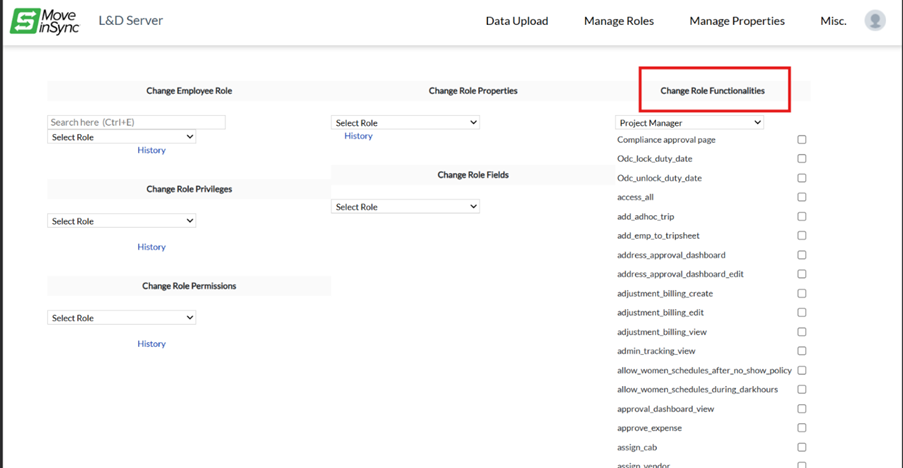Open History link under Change Employee Role
The height and width of the screenshot is (468, 903).
pos(151,150)
